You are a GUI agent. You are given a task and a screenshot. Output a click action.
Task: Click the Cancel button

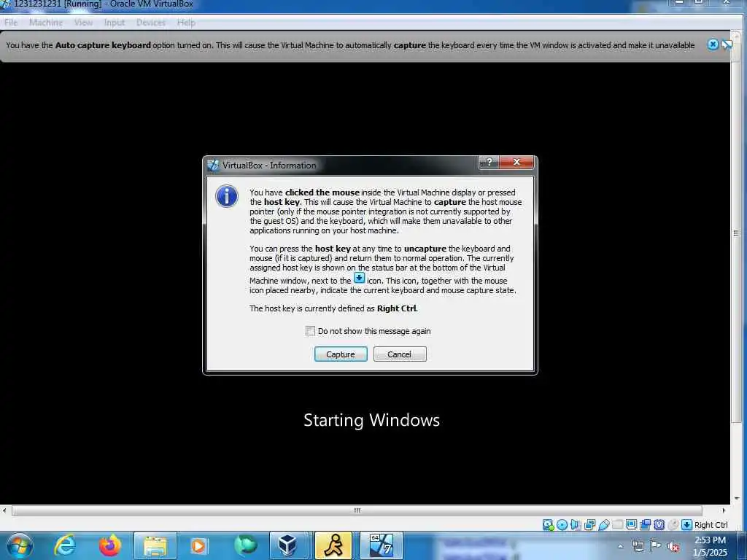point(400,354)
